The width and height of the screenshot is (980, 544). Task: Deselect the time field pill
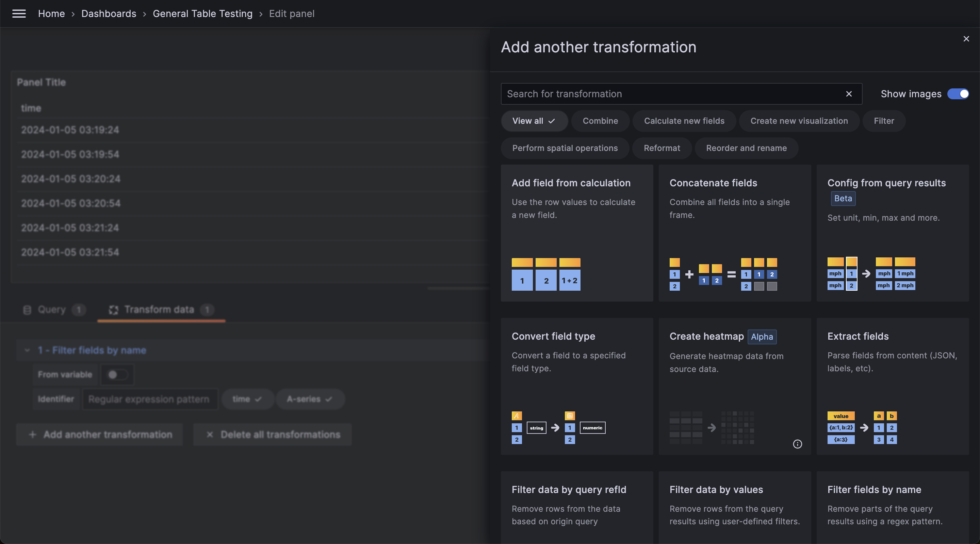pyautogui.click(x=247, y=399)
